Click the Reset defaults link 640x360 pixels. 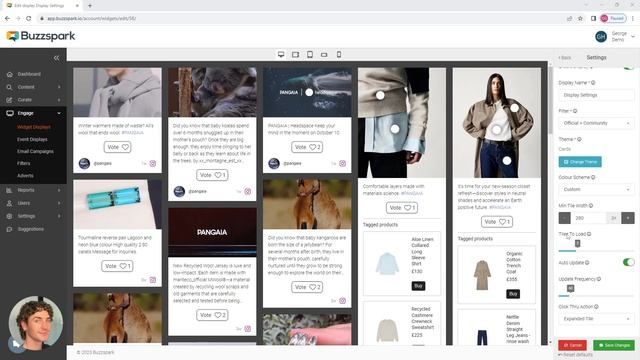pyautogui.click(x=576, y=355)
